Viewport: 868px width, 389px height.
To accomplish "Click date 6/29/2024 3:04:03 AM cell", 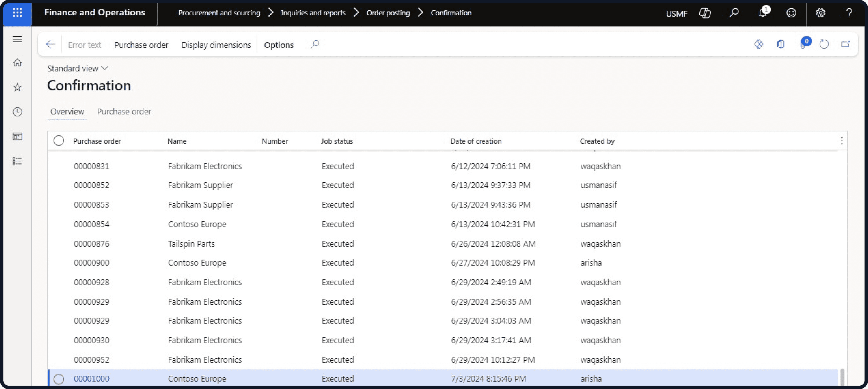I will 491,320.
